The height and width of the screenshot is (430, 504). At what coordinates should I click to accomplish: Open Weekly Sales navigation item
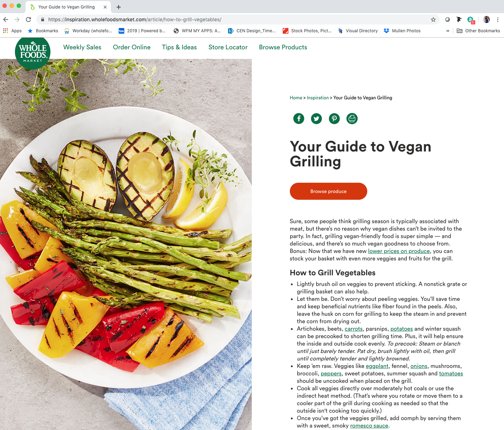[x=82, y=47]
